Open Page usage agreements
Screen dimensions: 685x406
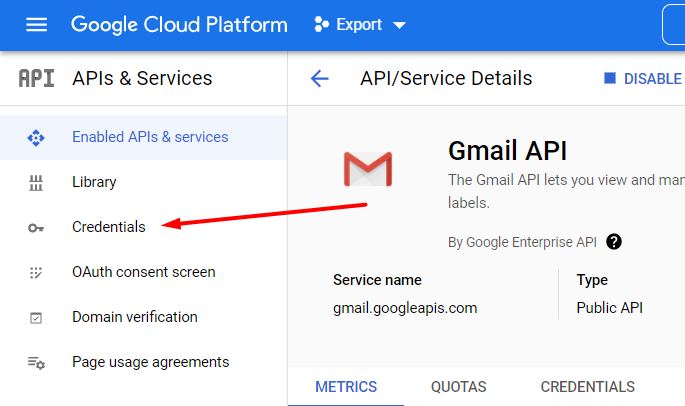tap(144, 362)
